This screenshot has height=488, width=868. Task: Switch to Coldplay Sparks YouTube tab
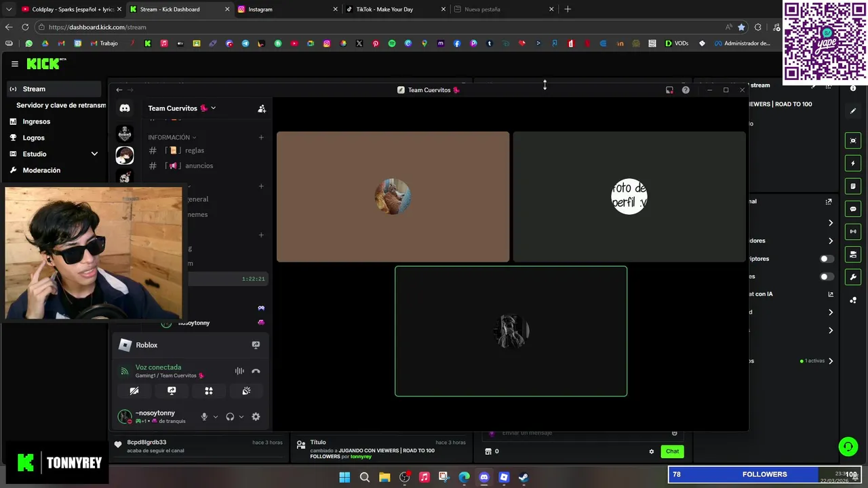71,9
